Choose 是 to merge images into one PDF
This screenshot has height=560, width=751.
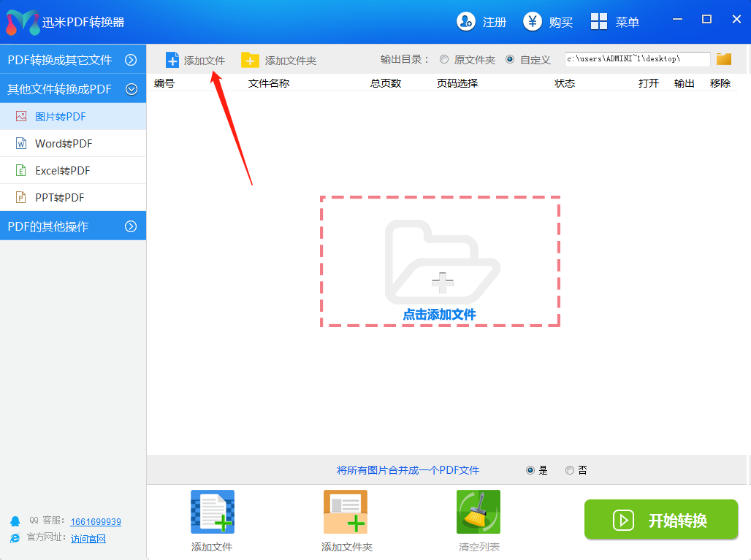[x=530, y=470]
